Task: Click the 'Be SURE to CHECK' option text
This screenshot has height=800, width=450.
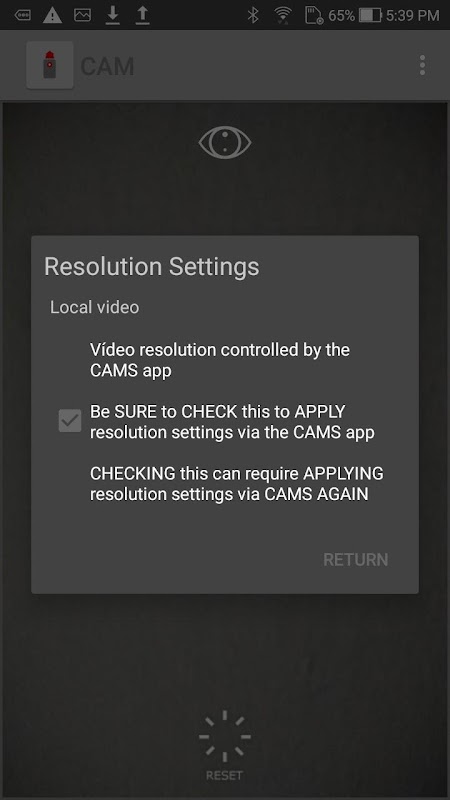Action: pyautogui.click(x=232, y=422)
